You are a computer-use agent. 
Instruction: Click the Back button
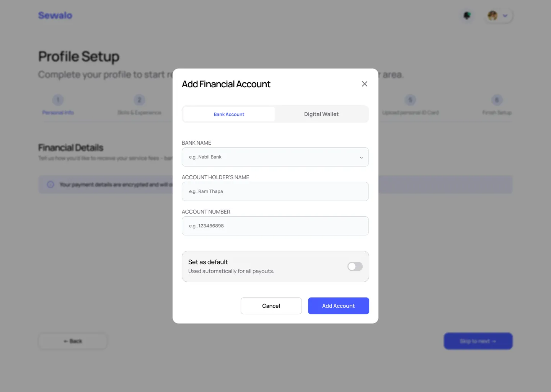73,341
